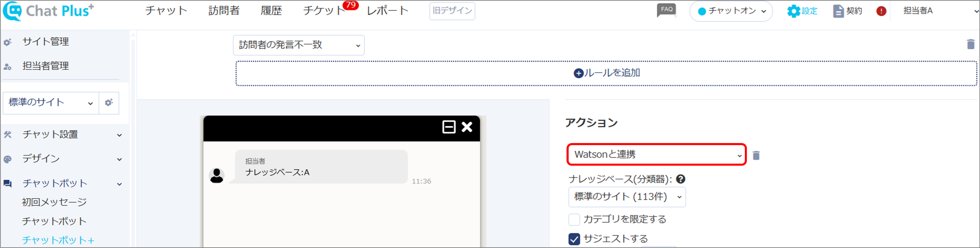Click the help question mark beside ナレッジベース
The image size is (980, 248).
681,179
